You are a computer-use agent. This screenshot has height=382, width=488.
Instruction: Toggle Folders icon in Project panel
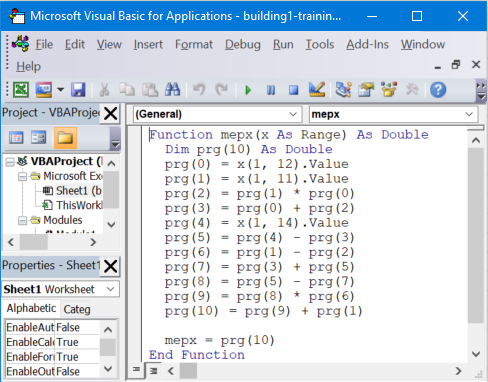click(65, 138)
